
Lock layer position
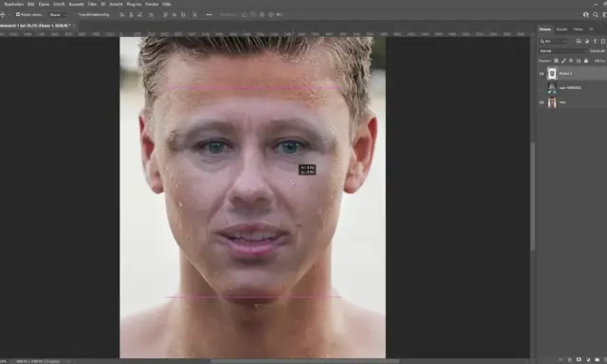[571, 61]
